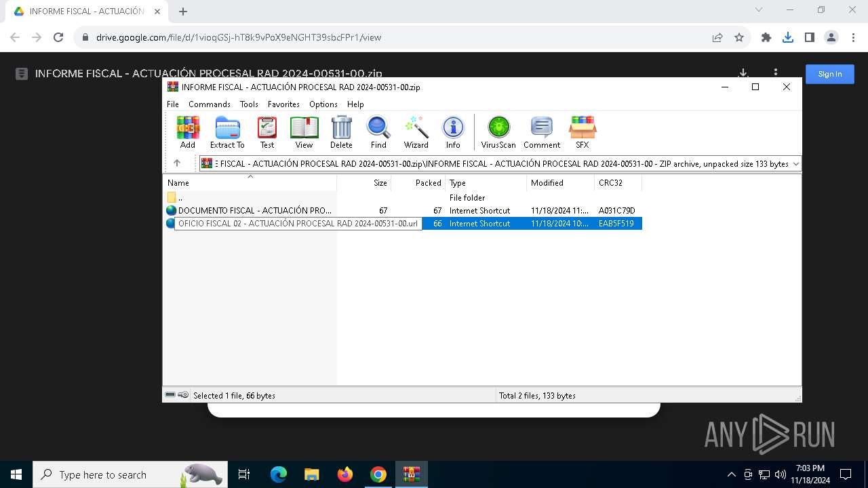Click the taskbar search box

point(129,474)
